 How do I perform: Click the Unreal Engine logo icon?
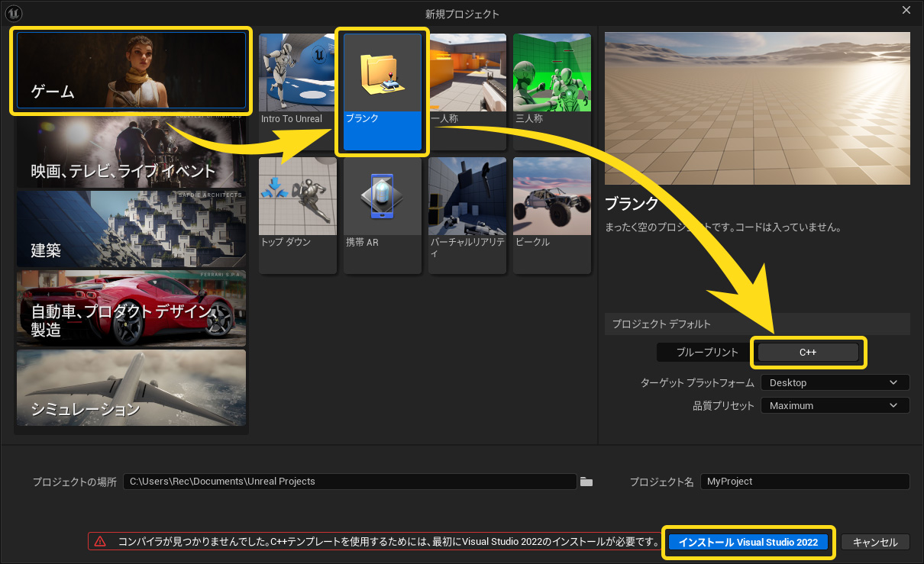[13, 13]
